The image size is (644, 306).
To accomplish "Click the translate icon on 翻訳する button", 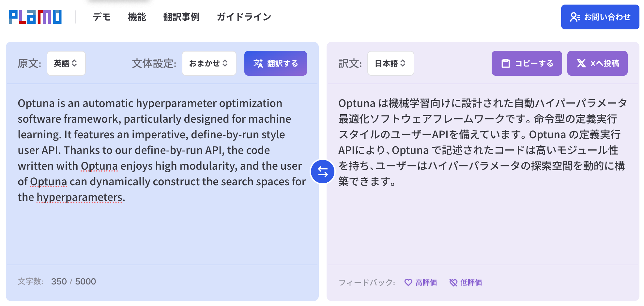I will [x=258, y=63].
